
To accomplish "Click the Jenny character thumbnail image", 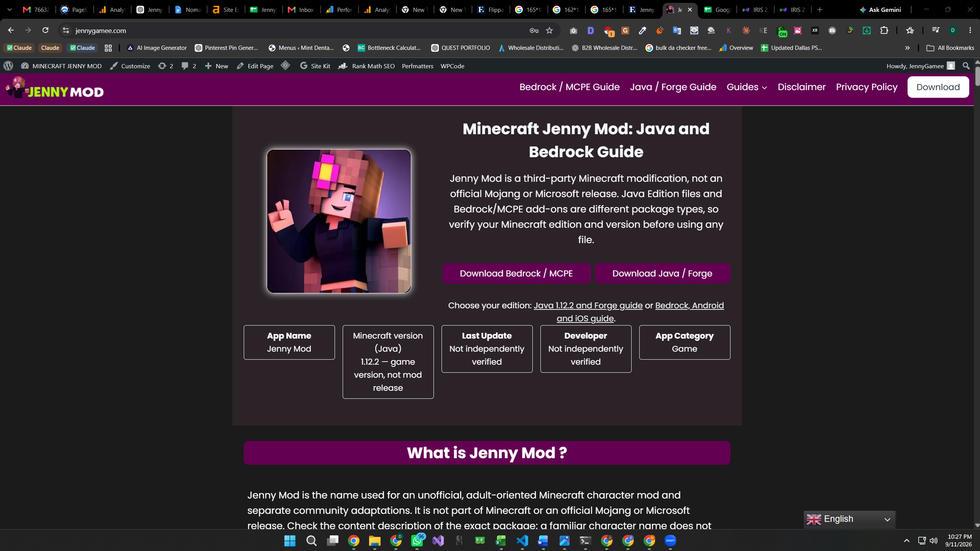I will [x=339, y=221].
